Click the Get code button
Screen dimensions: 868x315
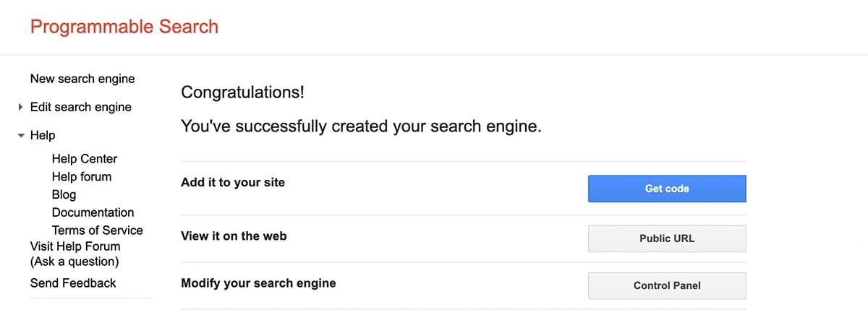click(x=667, y=189)
